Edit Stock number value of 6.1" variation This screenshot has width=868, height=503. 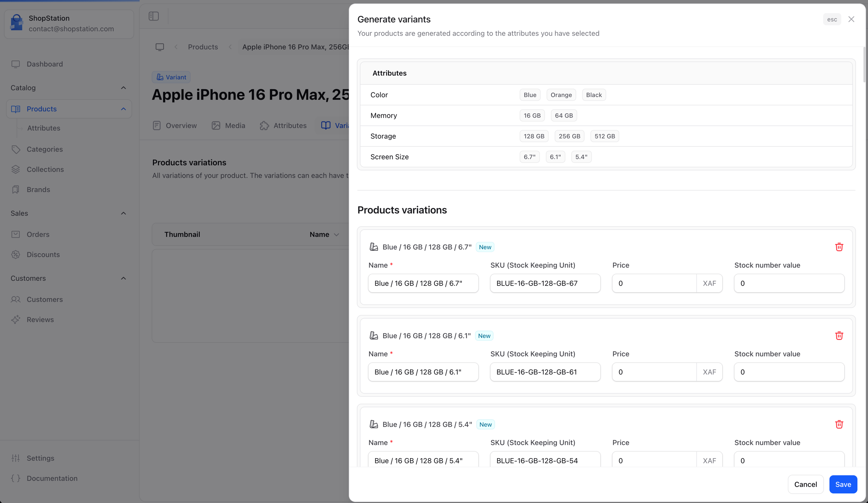789,372
